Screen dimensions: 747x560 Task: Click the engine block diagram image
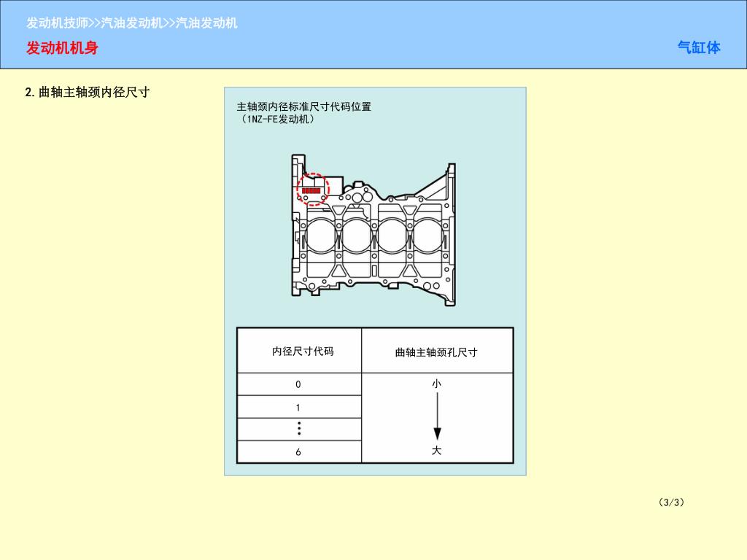373,230
